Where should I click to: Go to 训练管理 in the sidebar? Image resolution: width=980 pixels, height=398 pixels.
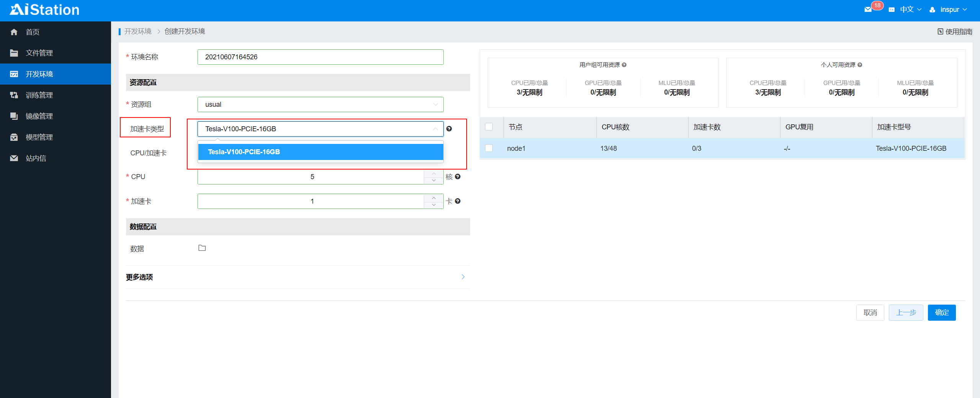[39, 95]
